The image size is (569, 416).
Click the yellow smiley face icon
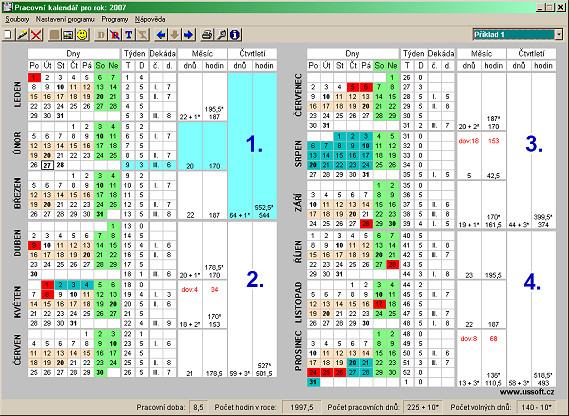click(x=82, y=35)
